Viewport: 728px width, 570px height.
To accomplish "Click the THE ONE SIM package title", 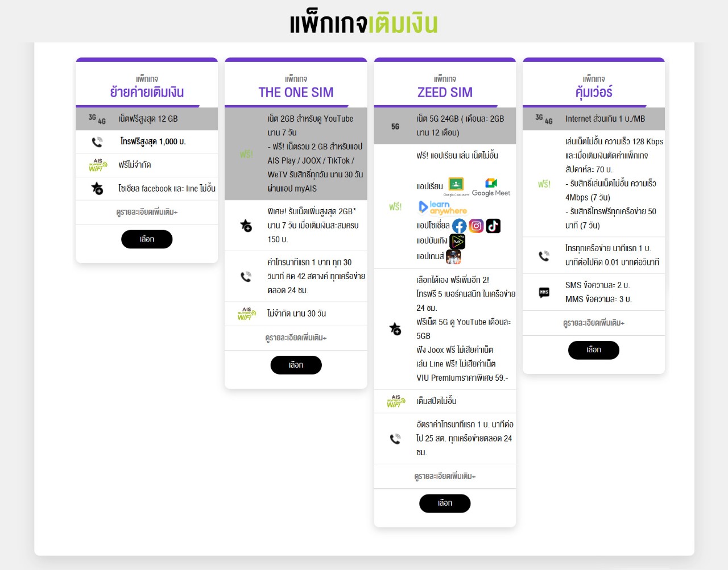I will (x=296, y=92).
